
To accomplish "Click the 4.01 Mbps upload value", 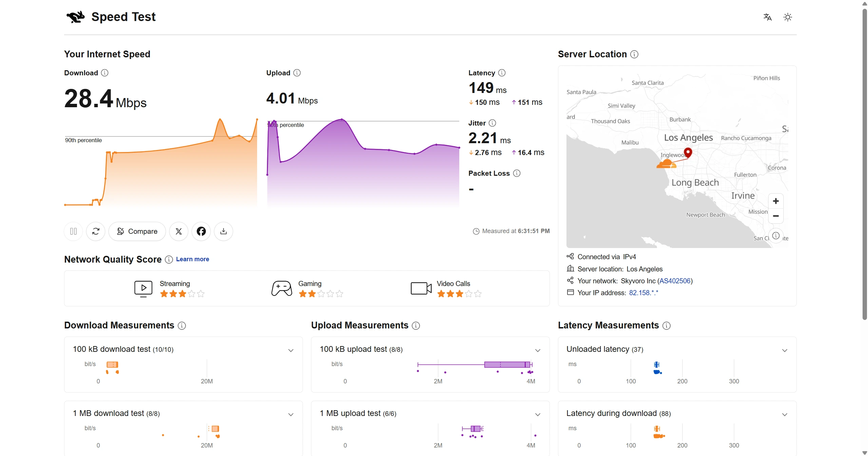I will (x=292, y=99).
